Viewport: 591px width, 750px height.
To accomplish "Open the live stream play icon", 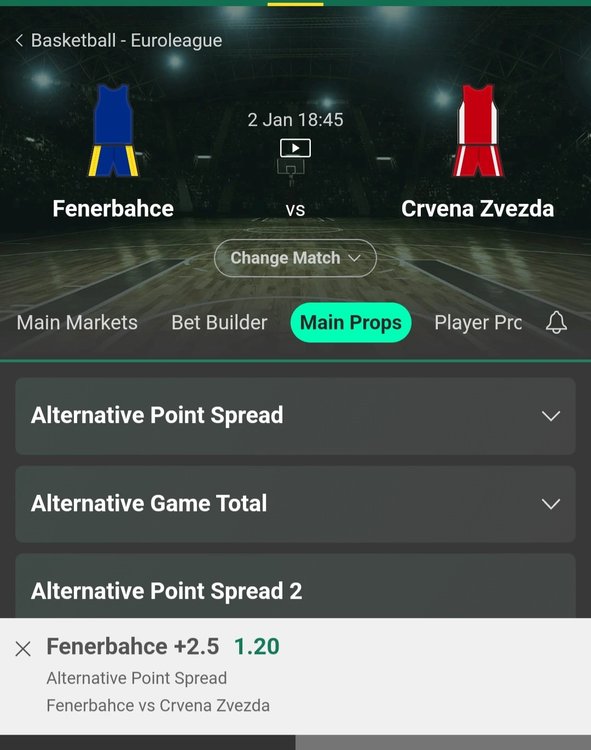I will pos(295,148).
